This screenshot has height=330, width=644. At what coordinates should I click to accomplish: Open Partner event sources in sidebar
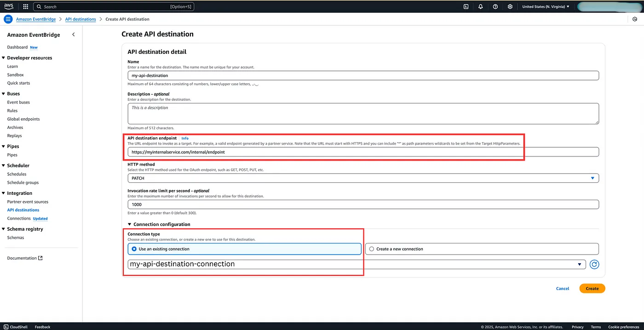28,202
